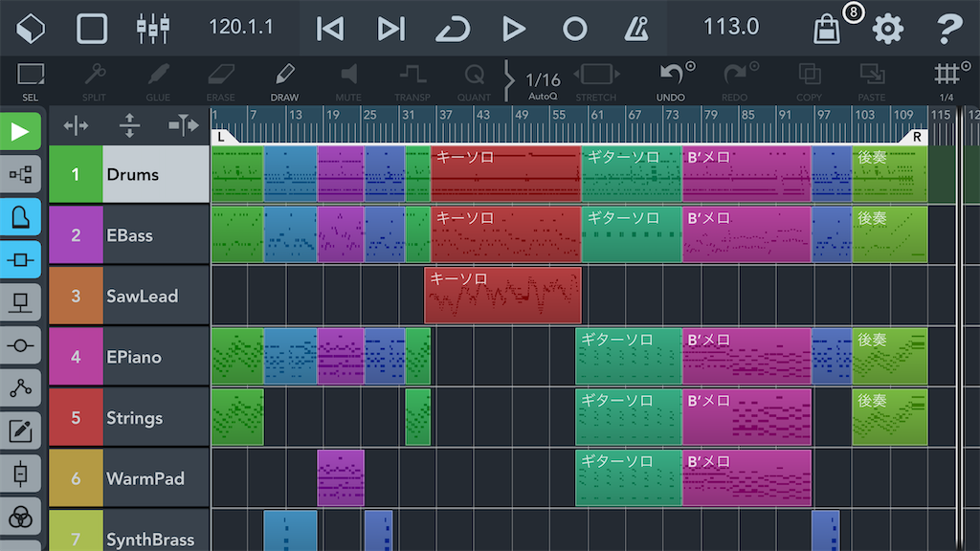Open the mixer faders icon
This screenshot has height=551, width=980.
coord(152,28)
